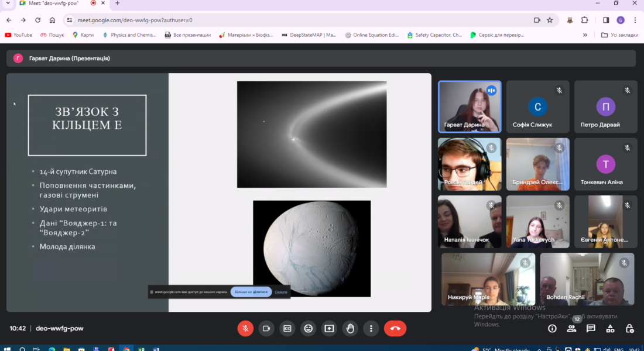Expand the hidden bookmarks overflow chevron
The image size is (644, 351).
click(x=585, y=35)
